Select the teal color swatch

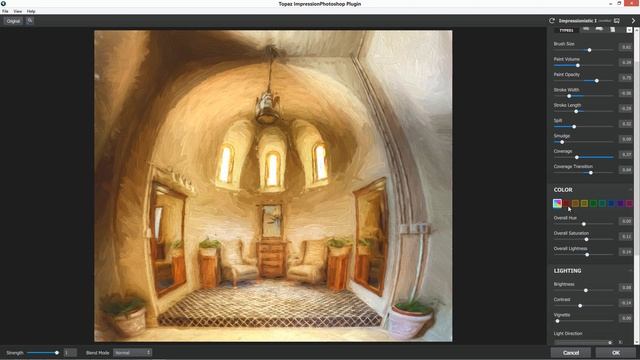602,203
